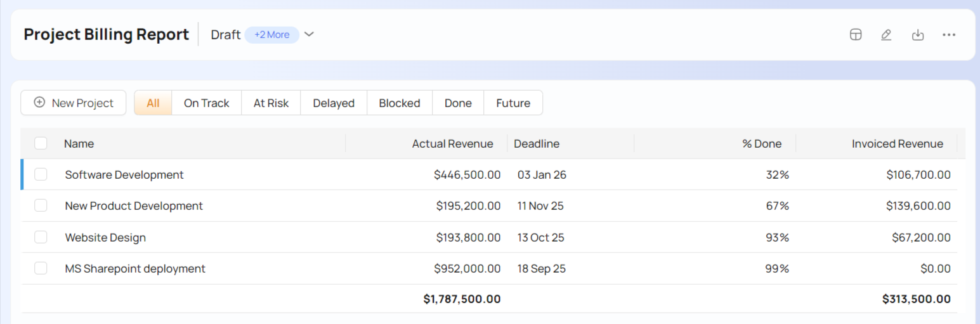Switch to the On Track tab
This screenshot has width=980, height=324.
pyautogui.click(x=206, y=103)
